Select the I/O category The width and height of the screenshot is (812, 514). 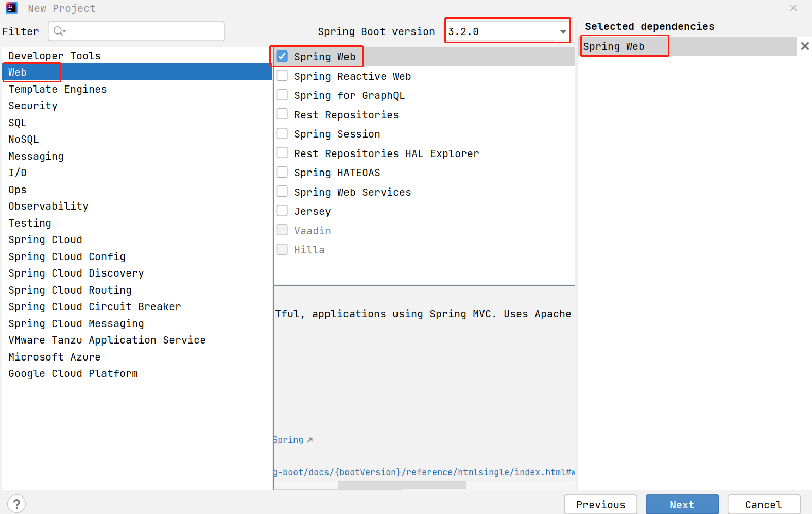coord(136,173)
